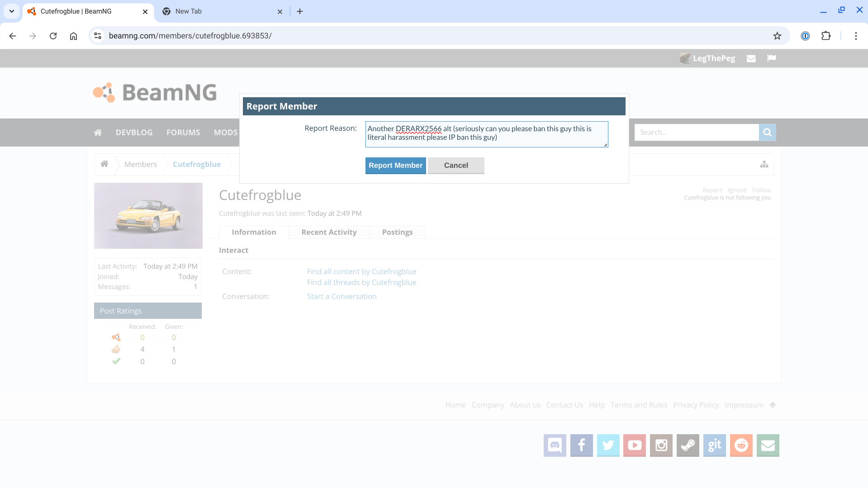View site information icon in address bar

click(x=98, y=36)
